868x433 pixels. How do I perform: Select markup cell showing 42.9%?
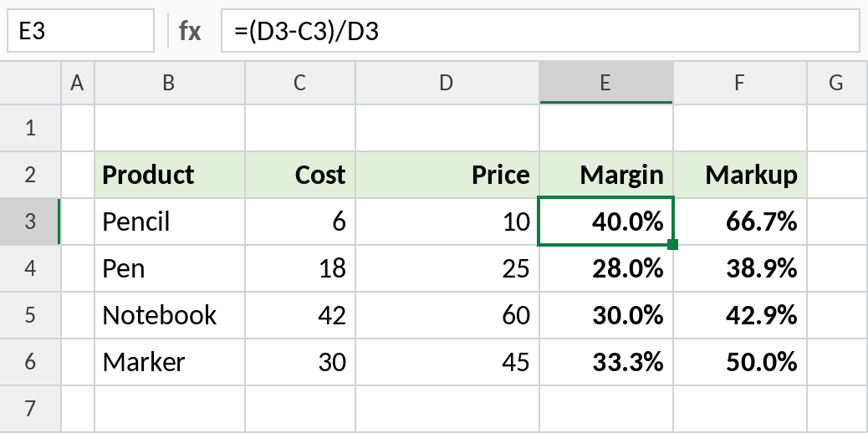click(740, 315)
